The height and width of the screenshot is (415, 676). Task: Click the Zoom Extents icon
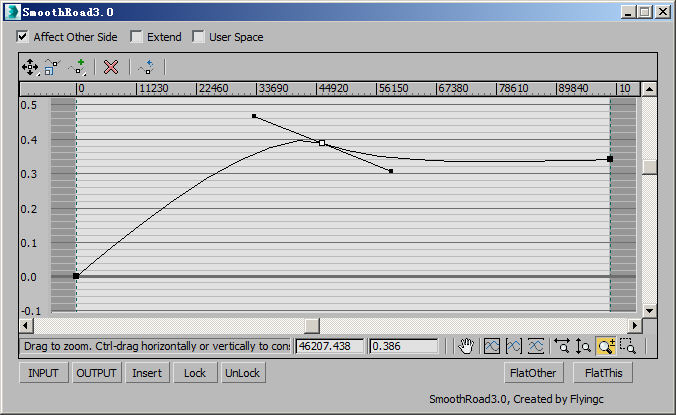(492, 346)
